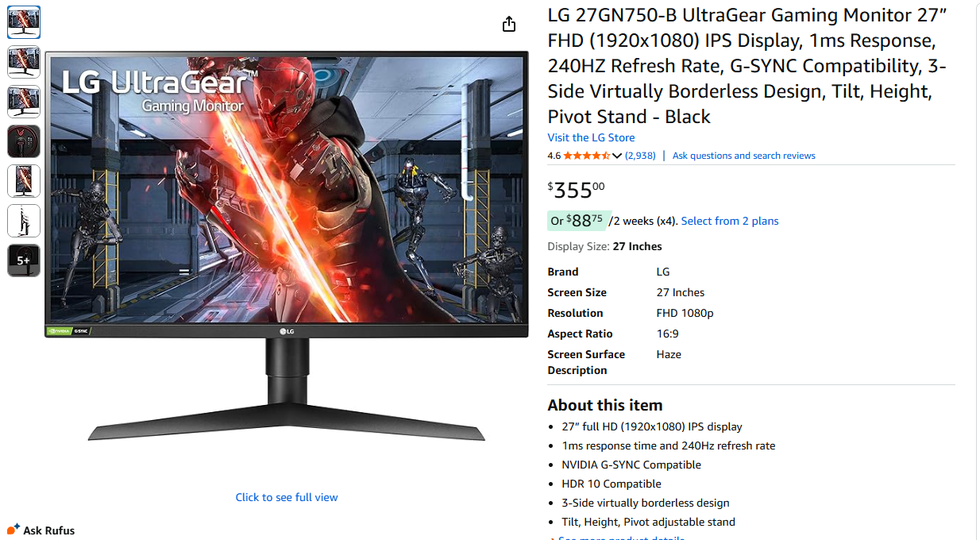The width and height of the screenshot is (980, 540).
Task: Click the share icon above product image
Action: click(x=509, y=25)
